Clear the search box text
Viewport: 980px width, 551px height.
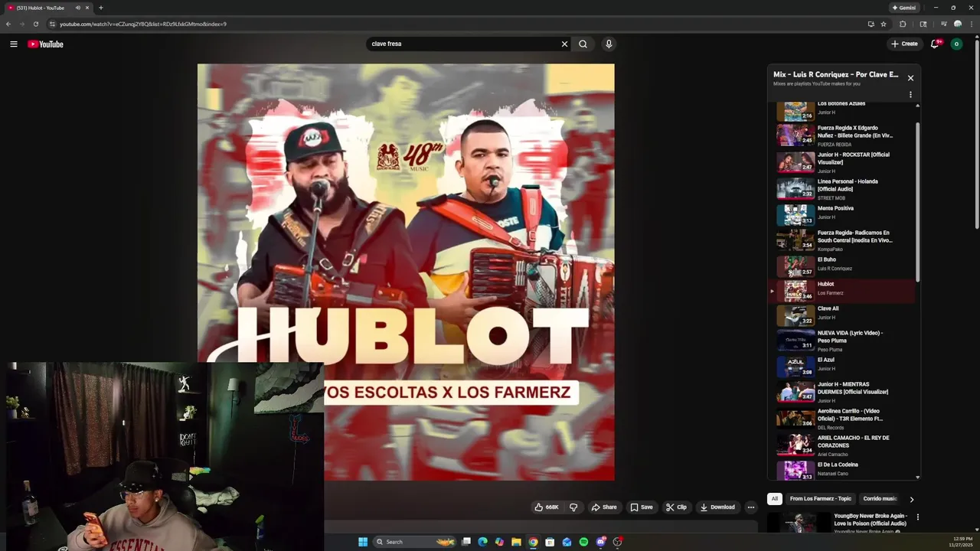click(x=564, y=44)
